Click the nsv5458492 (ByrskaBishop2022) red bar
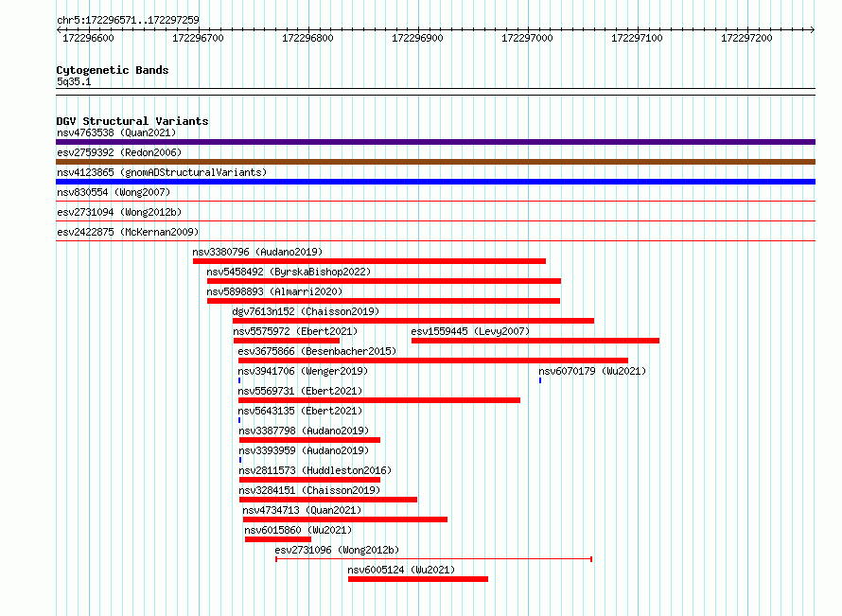The width and height of the screenshot is (842, 616). [x=384, y=281]
